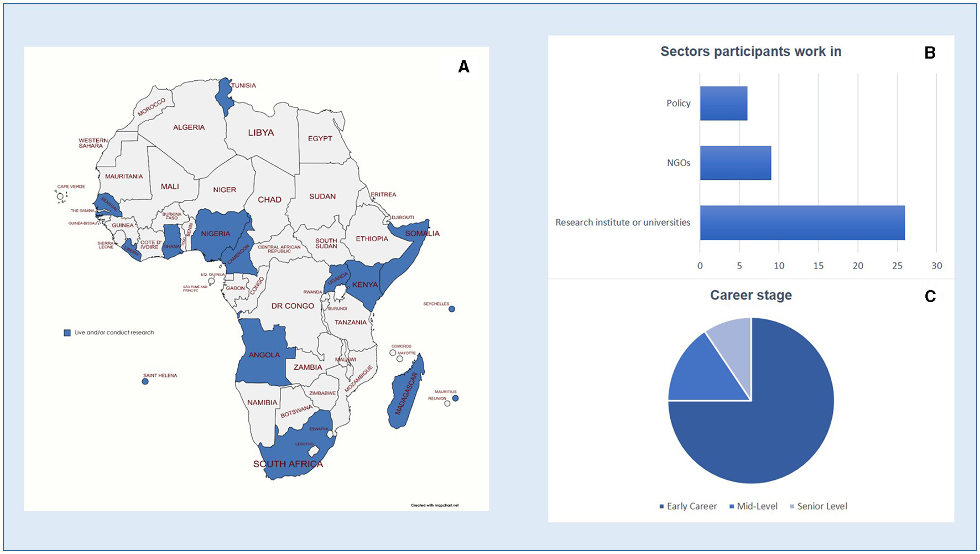Image resolution: width=980 pixels, height=554 pixels.
Task: Click the Saint Helena island marker
Action: point(145,381)
